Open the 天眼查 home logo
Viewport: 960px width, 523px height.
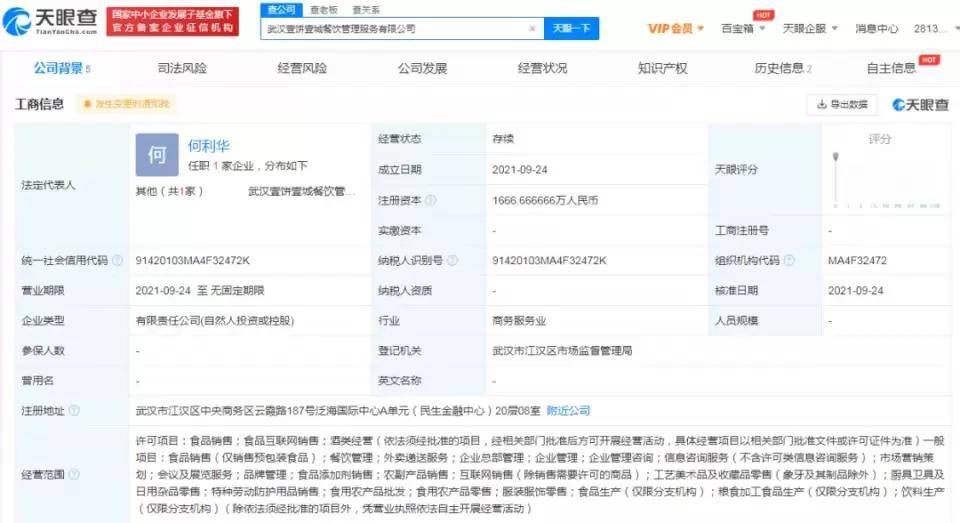click(x=50, y=21)
